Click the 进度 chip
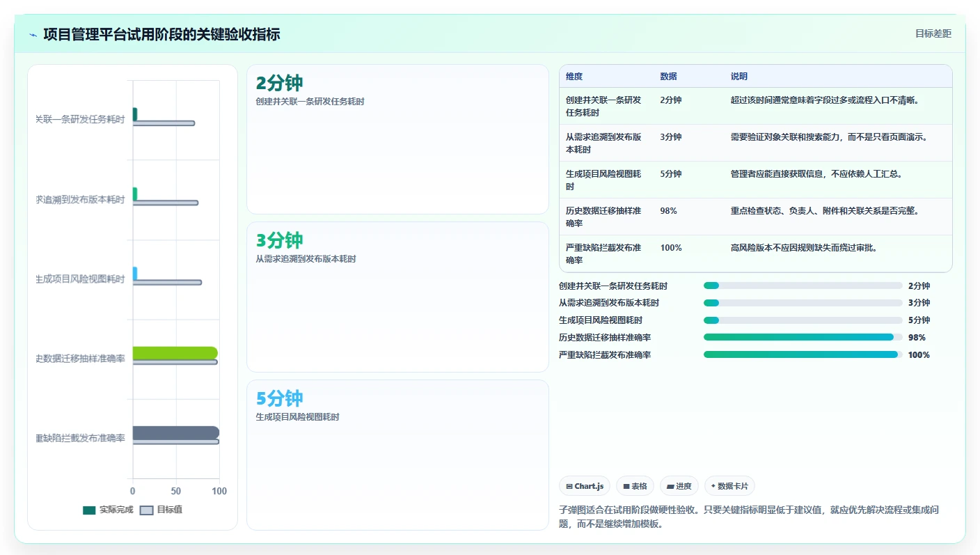 click(x=679, y=486)
